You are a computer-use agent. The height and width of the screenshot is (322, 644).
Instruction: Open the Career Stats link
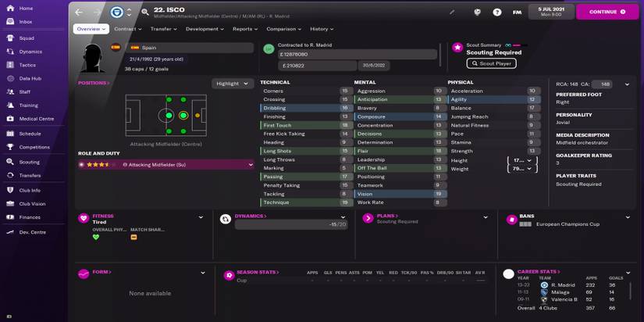coord(539,272)
